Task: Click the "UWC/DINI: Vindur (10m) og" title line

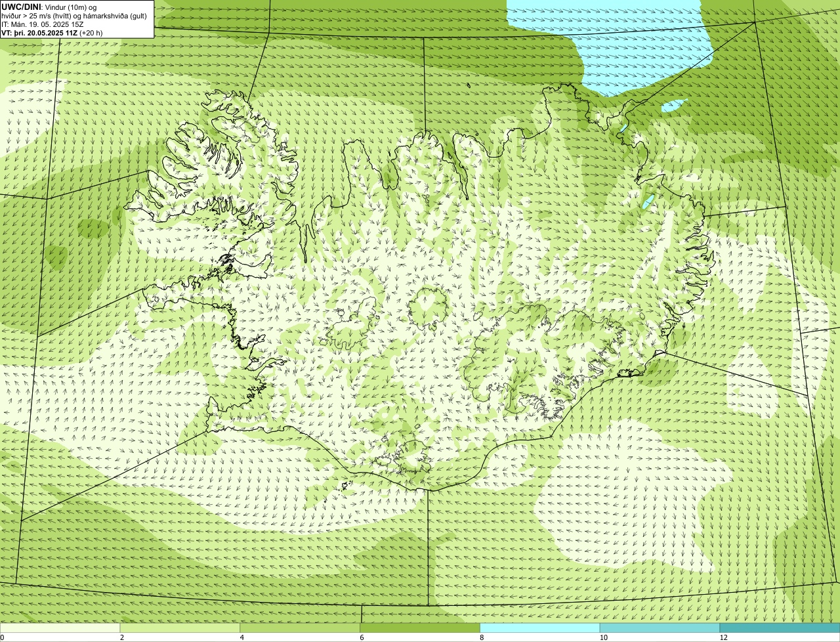Action: click(x=49, y=7)
